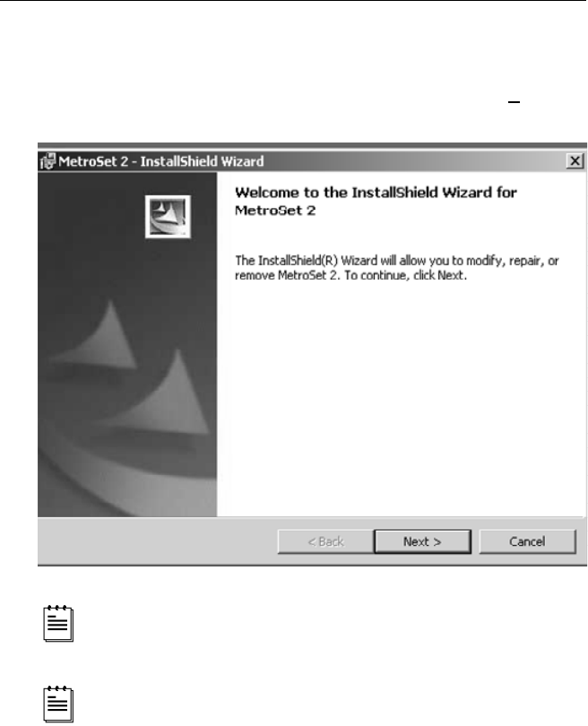588x726 pixels.
Task: Click the 'MetroSet 2' line in heading
Action: [275, 211]
